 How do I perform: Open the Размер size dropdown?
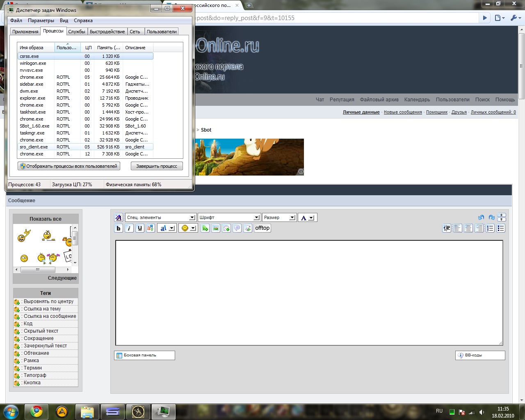point(279,217)
